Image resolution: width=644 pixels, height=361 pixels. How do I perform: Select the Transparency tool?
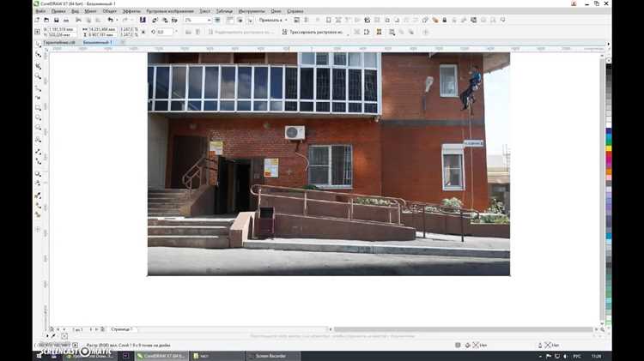[x=38, y=184]
